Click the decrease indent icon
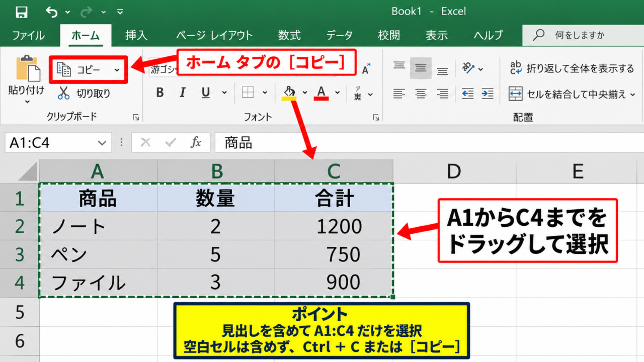644x362 pixels. 468,93
